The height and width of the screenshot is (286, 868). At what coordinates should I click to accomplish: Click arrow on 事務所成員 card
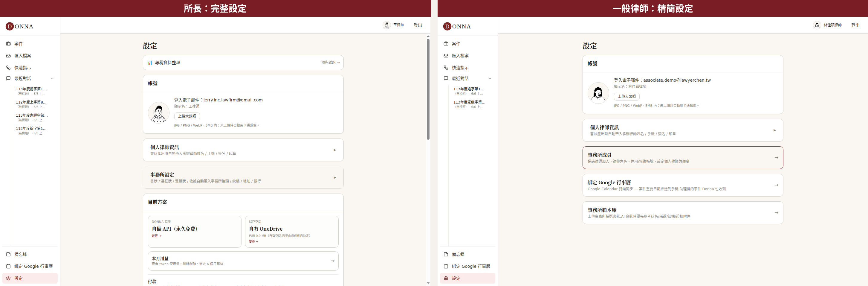(776, 157)
